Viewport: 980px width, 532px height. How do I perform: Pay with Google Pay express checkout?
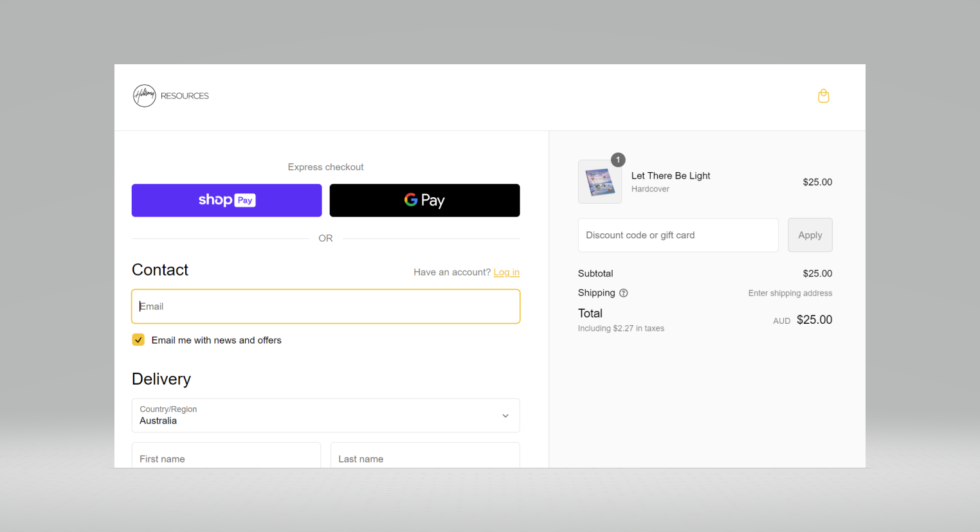pos(424,200)
